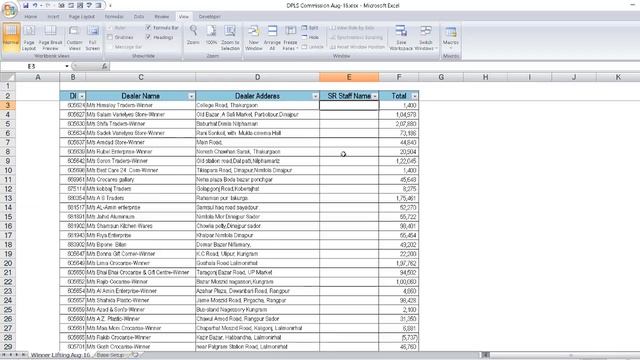
Task: Select the 'M/s Amzad Store-Winner' cell
Action: (140, 142)
